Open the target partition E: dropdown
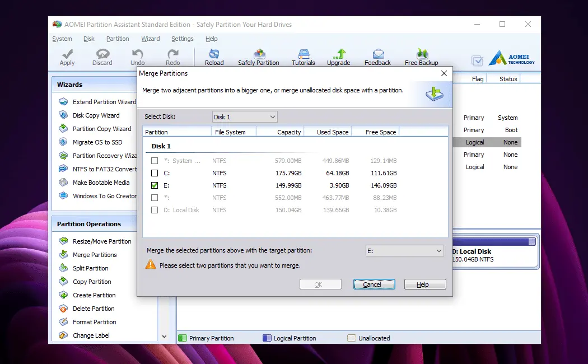Viewport: 588px width, 364px height. coord(405,251)
